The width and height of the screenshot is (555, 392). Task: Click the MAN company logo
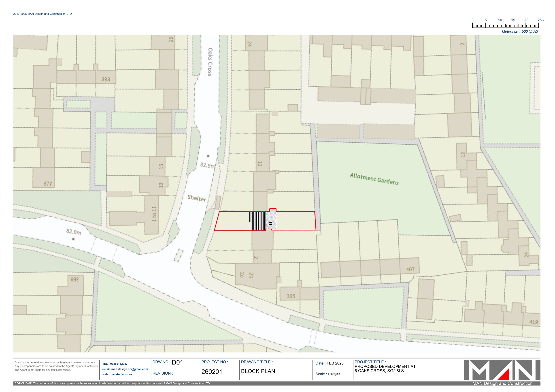(502, 370)
